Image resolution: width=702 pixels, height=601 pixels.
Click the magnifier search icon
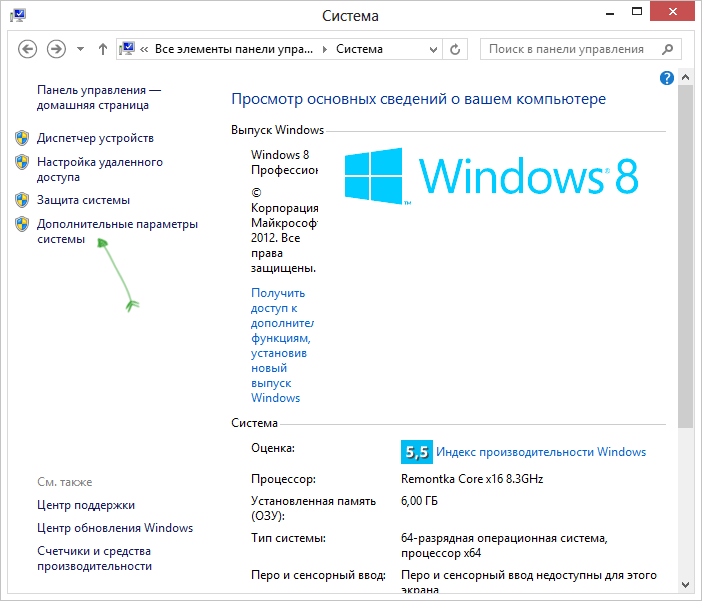click(667, 49)
